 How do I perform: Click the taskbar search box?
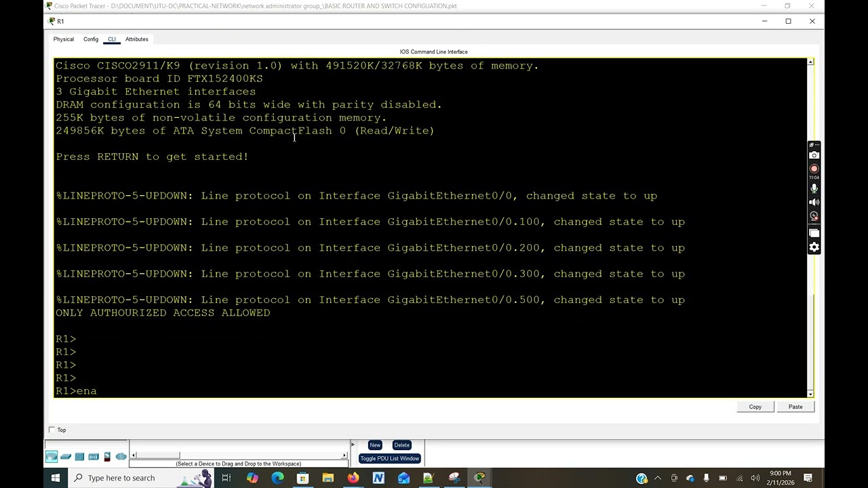coord(142,478)
